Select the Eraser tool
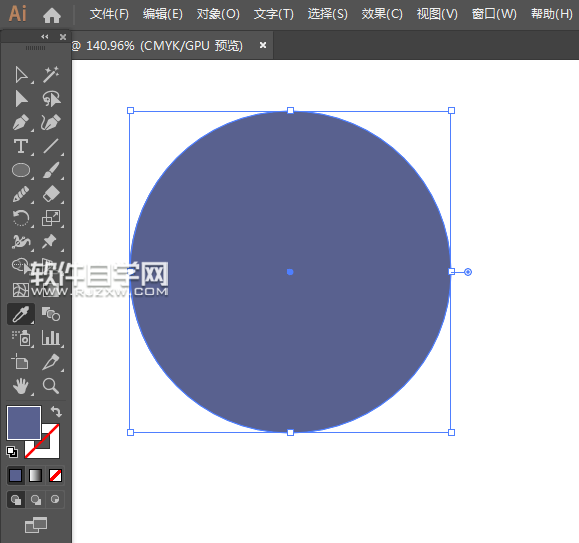The height and width of the screenshot is (543, 579). tap(51, 194)
